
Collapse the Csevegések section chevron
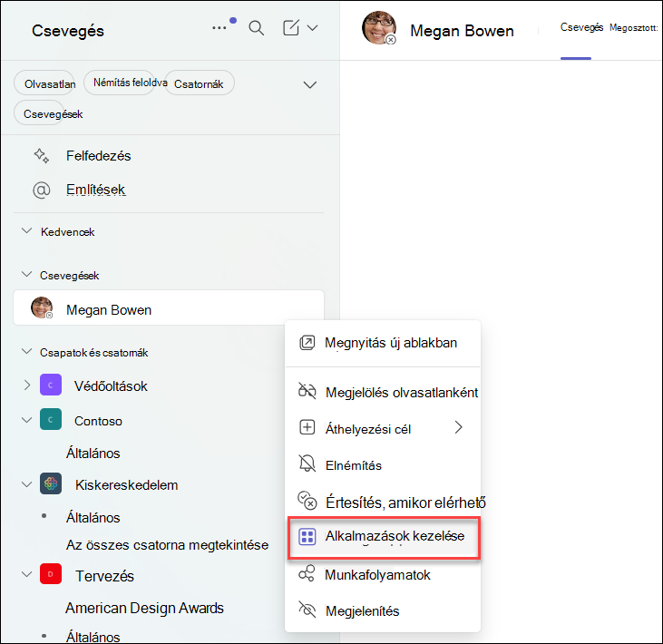point(26,274)
